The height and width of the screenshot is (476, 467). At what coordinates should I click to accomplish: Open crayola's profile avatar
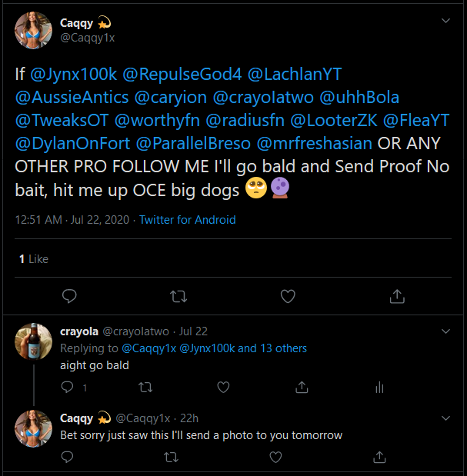point(34,341)
